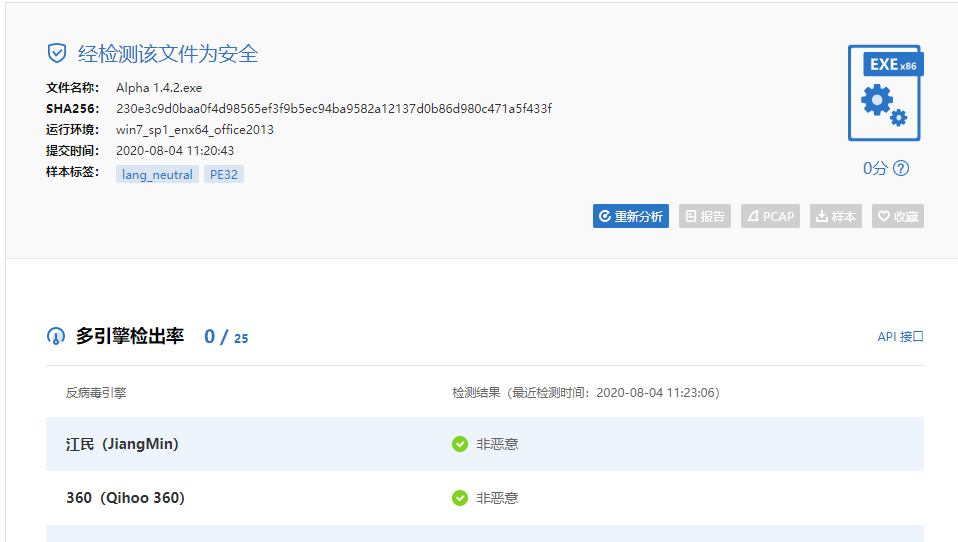Download the 样本 sample button
958x542 pixels.
(x=836, y=216)
